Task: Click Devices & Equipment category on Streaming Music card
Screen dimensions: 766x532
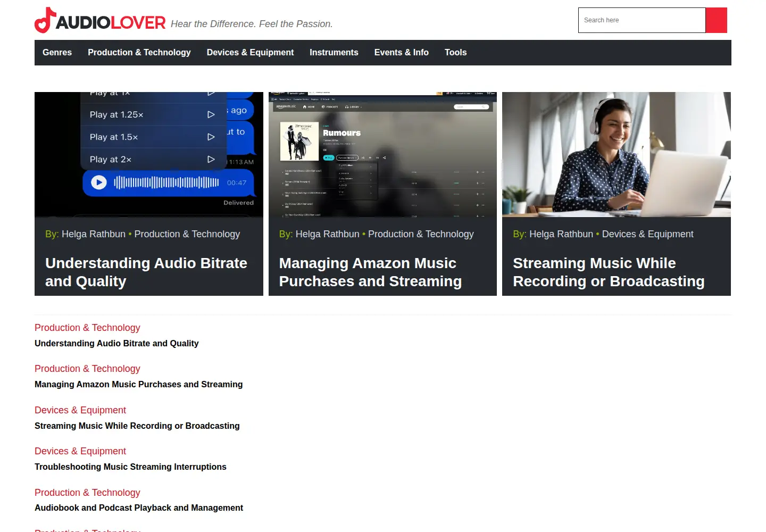Action: [x=648, y=234]
